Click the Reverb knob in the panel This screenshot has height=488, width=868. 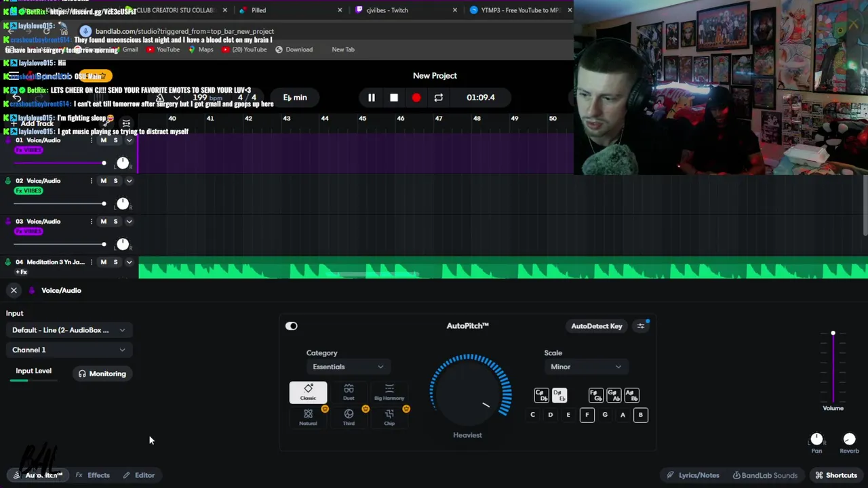[849, 439]
